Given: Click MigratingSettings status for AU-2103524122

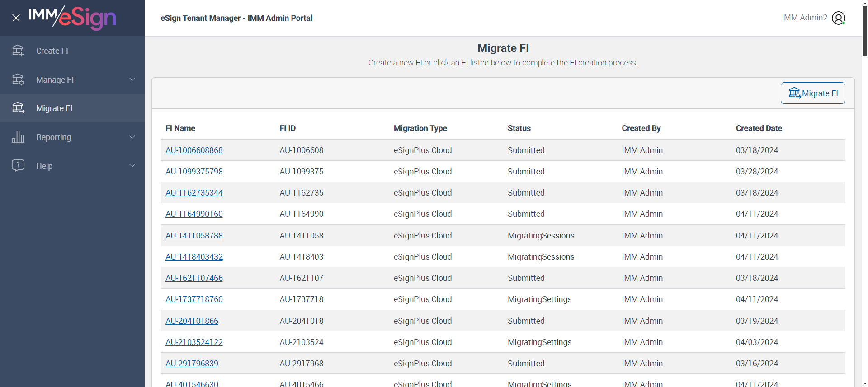Looking at the screenshot, I should pos(539,342).
